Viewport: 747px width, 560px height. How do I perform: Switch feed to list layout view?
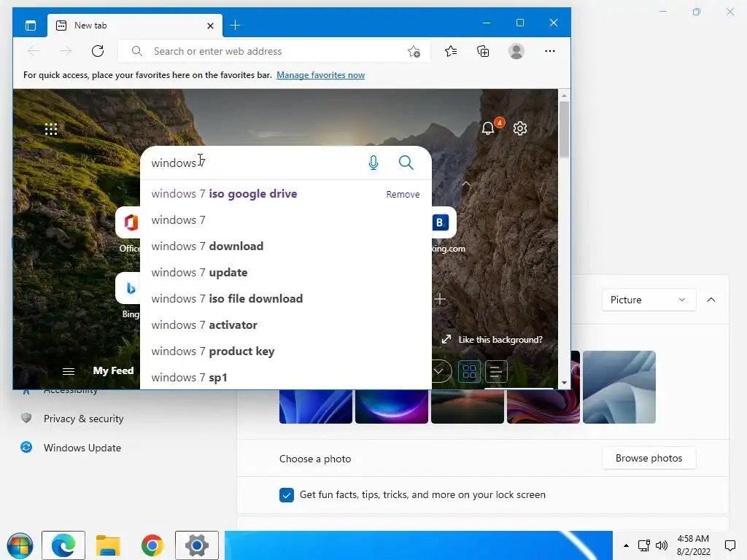(496, 371)
